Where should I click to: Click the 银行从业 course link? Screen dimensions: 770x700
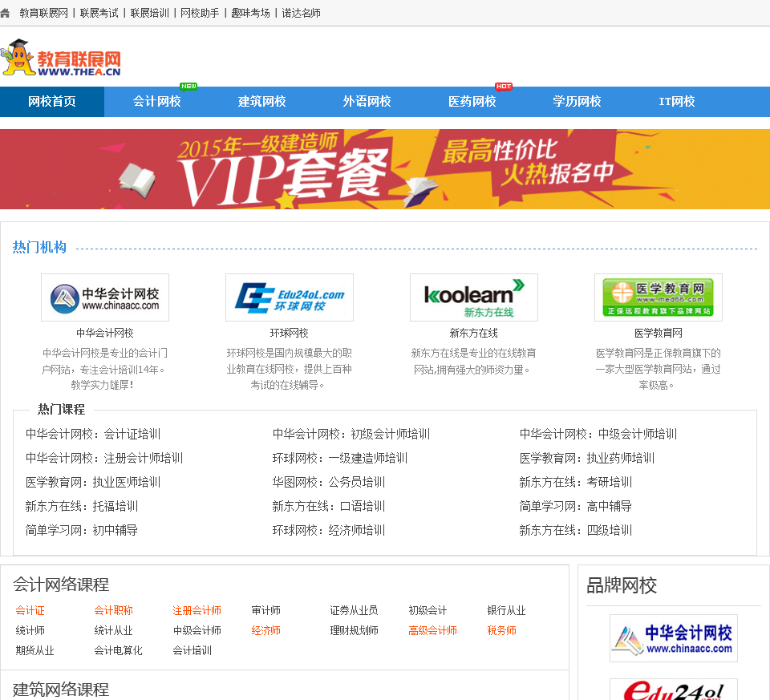(x=506, y=611)
